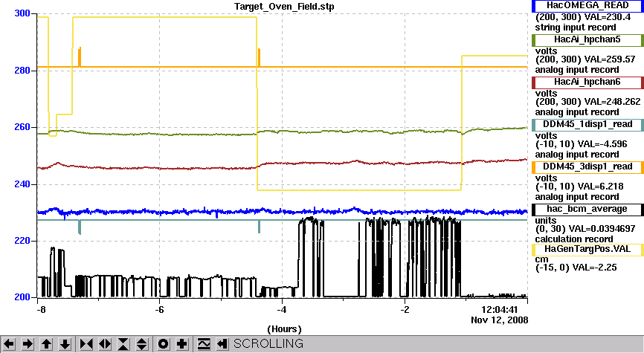Image resolution: width=644 pixels, height=353 pixels.
Task: Click the pan left arrow button
Action: pos(9,344)
